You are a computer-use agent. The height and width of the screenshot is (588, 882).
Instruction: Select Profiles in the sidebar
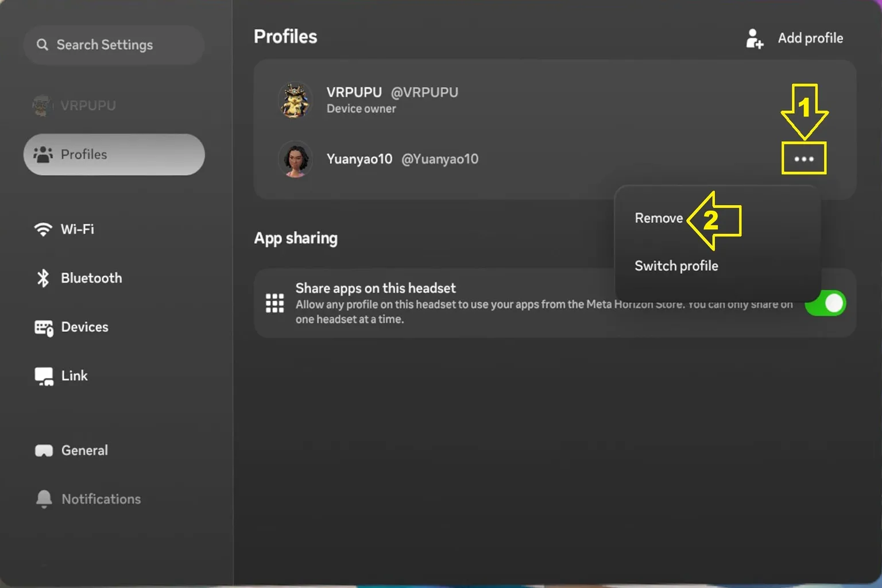[x=114, y=154]
